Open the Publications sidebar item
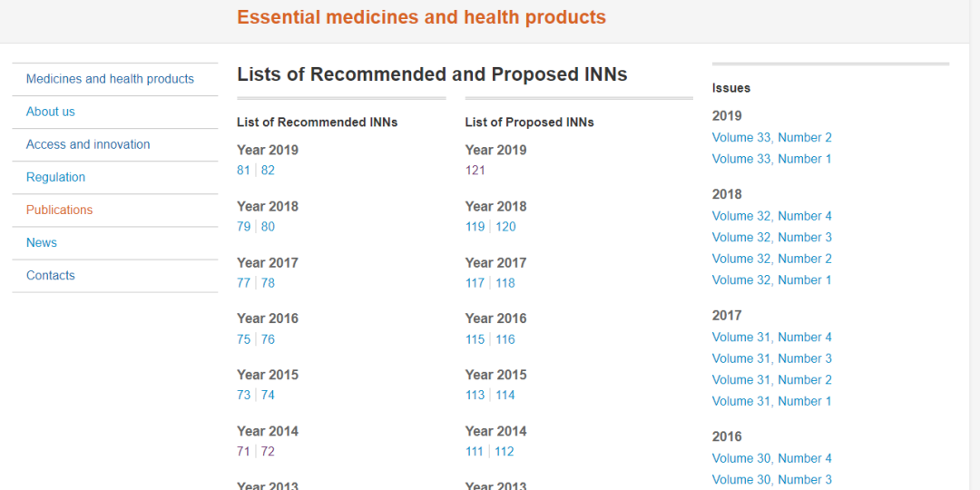This screenshot has width=980, height=490. [59, 210]
